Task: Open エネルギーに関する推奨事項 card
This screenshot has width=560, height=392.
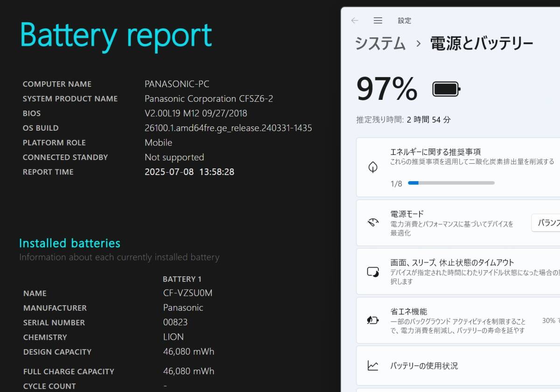Action: pyautogui.click(x=458, y=167)
